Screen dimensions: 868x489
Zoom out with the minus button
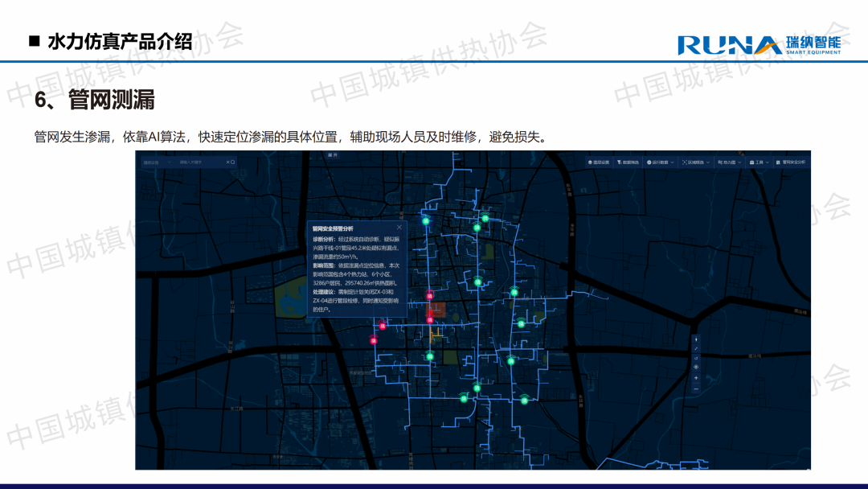point(696,388)
